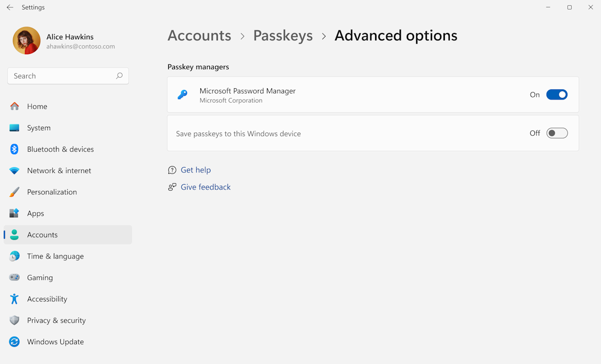Select the System icon in the sidebar
This screenshot has height=364, width=601.
click(x=14, y=128)
